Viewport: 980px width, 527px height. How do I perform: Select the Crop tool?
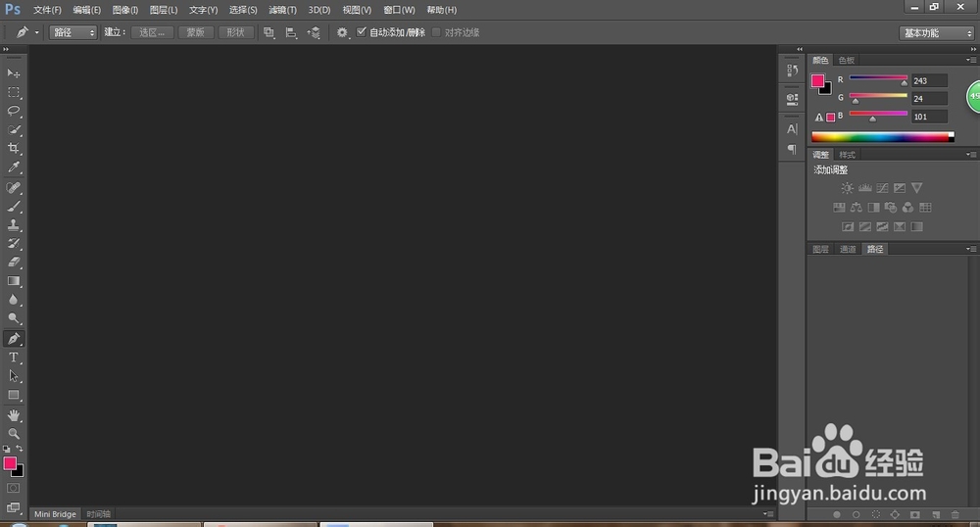click(13, 149)
